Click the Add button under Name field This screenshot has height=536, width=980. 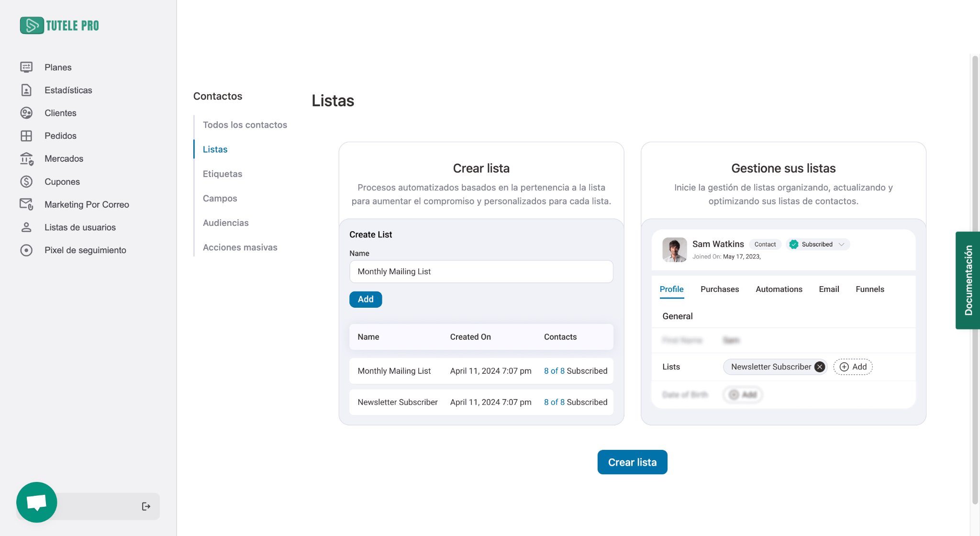[x=365, y=299]
